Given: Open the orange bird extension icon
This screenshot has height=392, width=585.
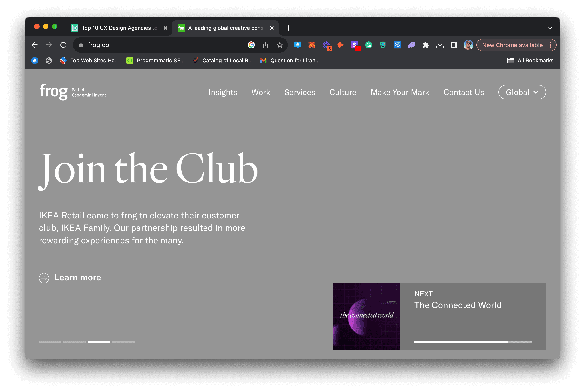Looking at the screenshot, I should pyautogui.click(x=340, y=45).
